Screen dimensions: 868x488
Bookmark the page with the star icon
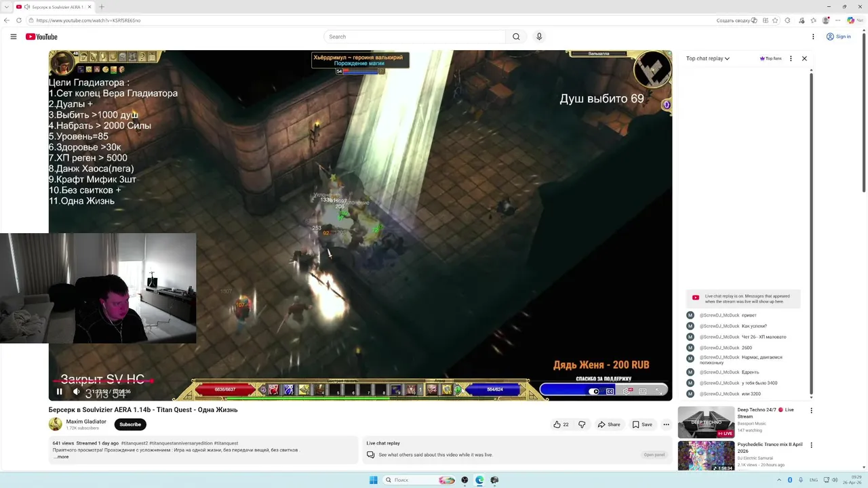click(x=776, y=20)
